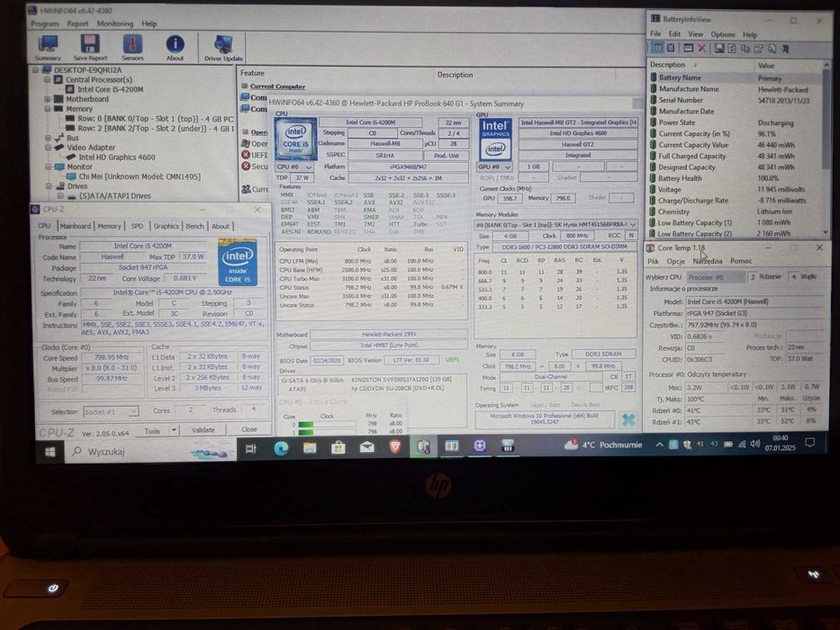The width and height of the screenshot is (840, 630).
Task: Click the Windows Start button
Action: 50,452
